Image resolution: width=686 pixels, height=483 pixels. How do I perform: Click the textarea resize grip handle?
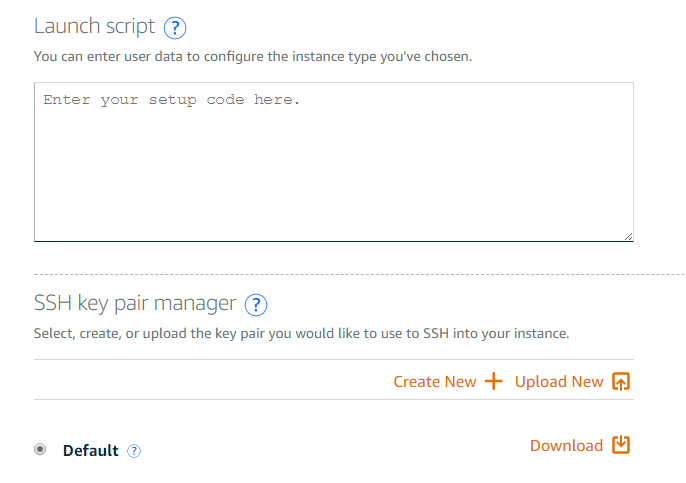(628, 236)
